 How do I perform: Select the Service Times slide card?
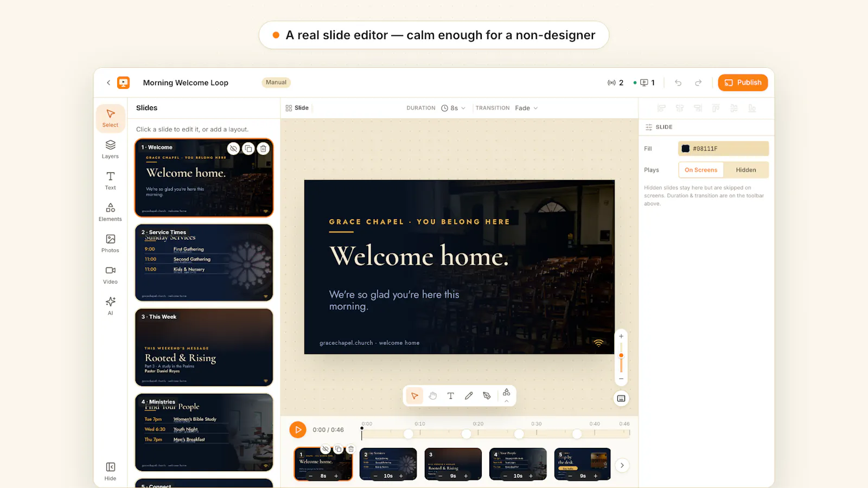coord(204,262)
